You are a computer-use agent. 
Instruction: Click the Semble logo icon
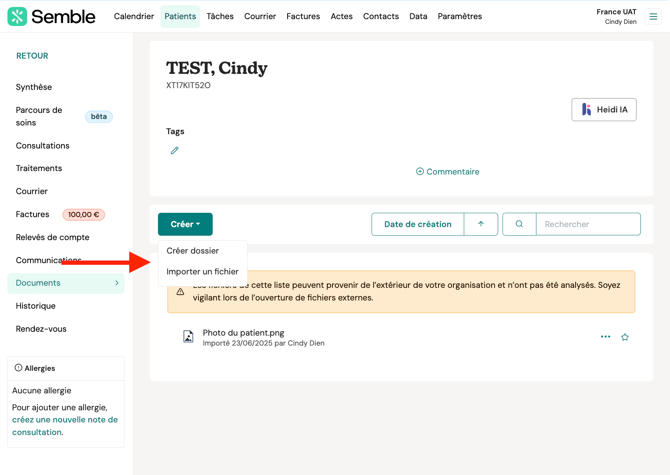pyautogui.click(x=17, y=16)
